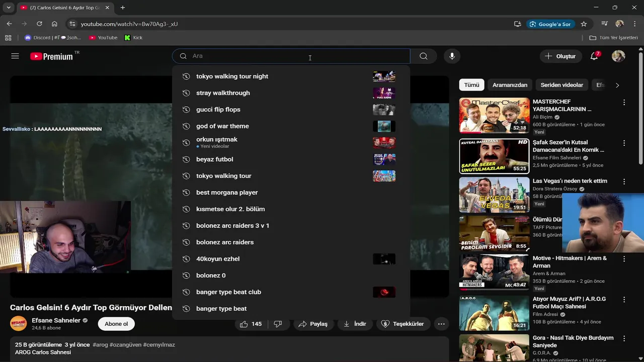Show more filter chips with right arrow
644x362 pixels.
[x=617, y=85]
